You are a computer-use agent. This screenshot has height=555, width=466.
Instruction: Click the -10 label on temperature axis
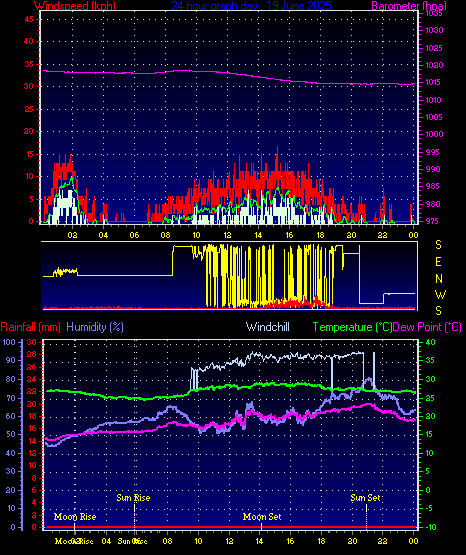click(430, 527)
